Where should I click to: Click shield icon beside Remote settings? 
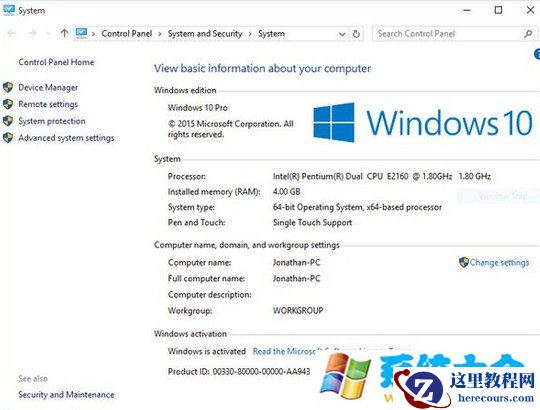click(x=8, y=104)
